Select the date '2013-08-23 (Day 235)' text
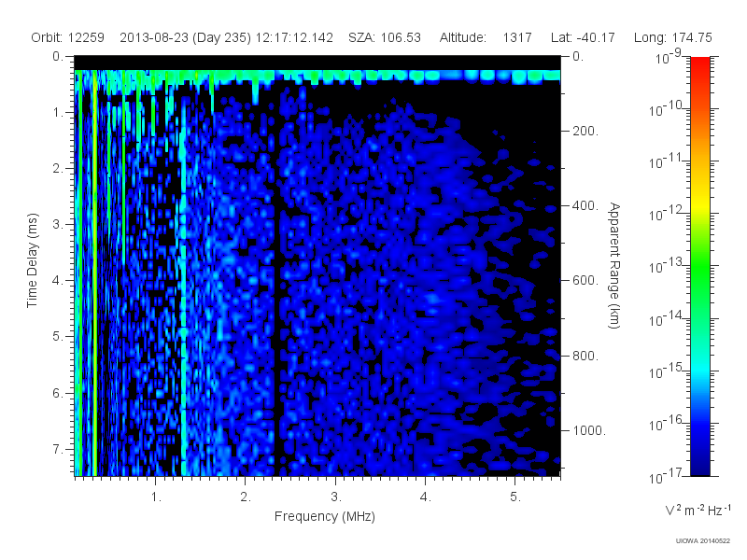 [185, 37]
